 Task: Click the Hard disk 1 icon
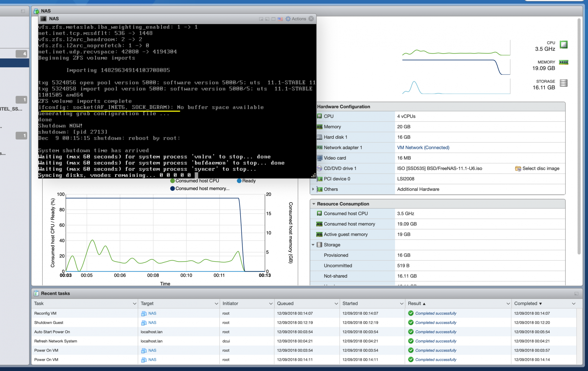pos(319,137)
